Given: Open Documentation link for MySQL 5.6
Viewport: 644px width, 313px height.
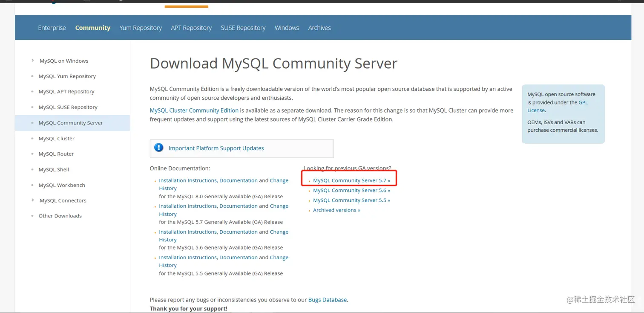Looking at the screenshot, I should (239, 232).
